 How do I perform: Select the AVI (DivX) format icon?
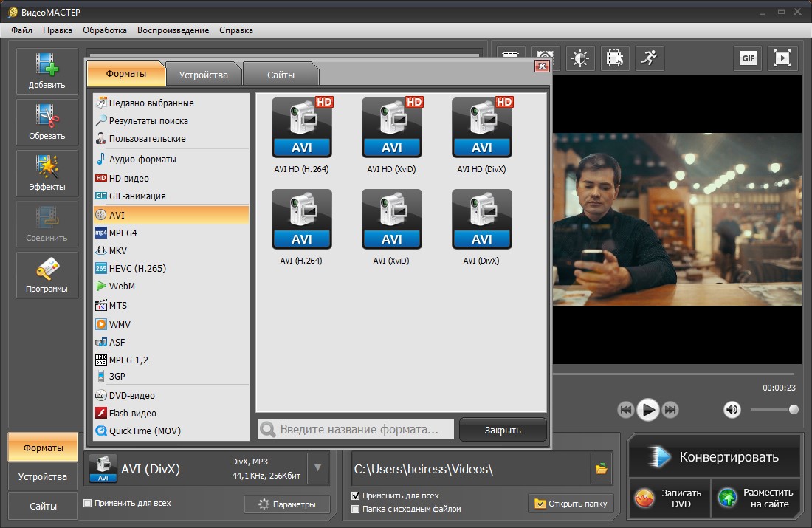click(482, 219)
